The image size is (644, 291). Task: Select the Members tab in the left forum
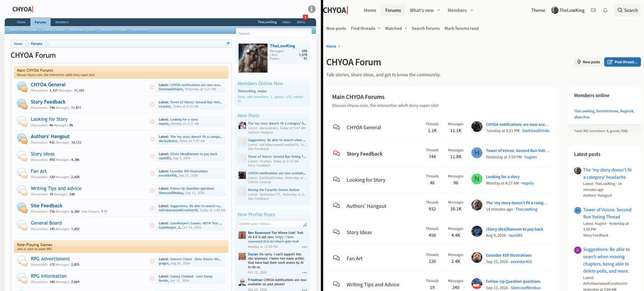click(x=62, y=22)
